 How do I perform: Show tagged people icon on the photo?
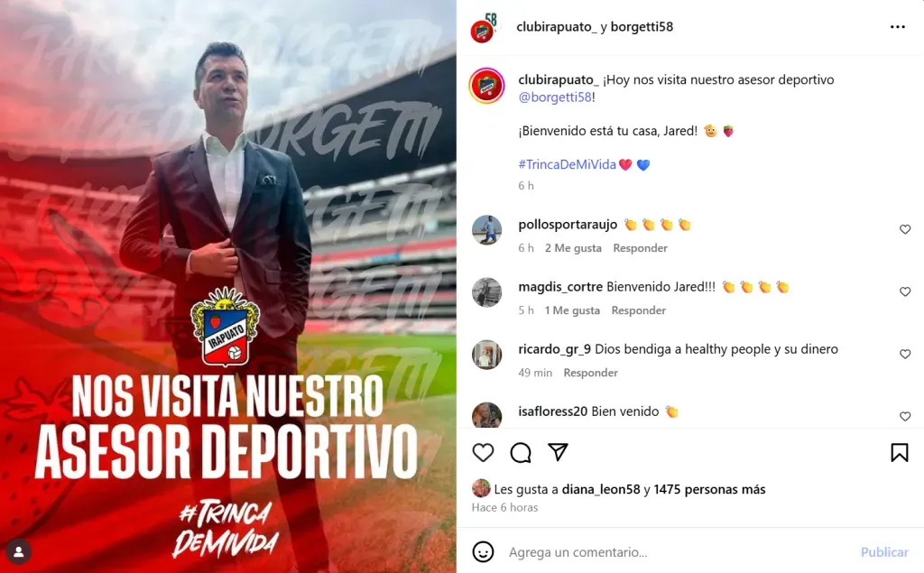[18, 551]
